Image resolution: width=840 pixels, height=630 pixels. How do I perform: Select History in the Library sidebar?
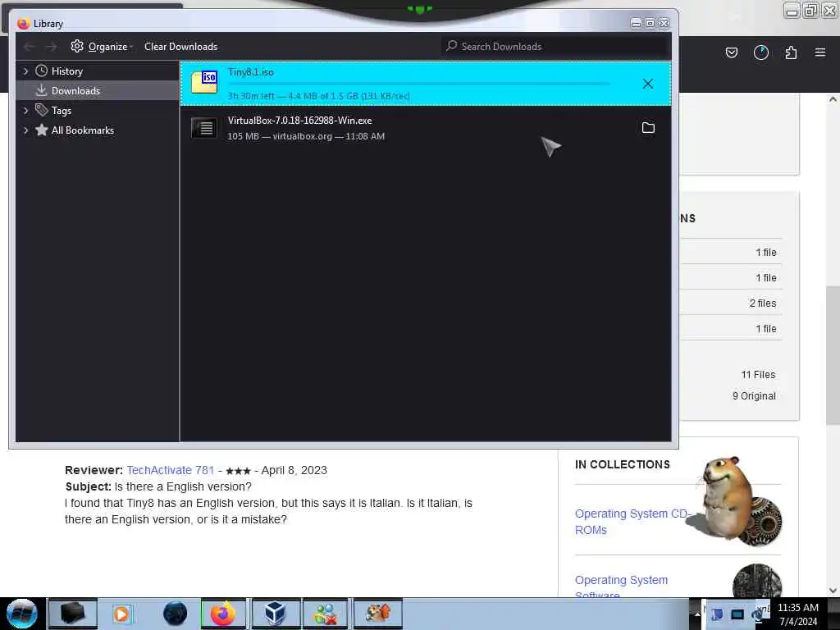[x=67, y=71]
